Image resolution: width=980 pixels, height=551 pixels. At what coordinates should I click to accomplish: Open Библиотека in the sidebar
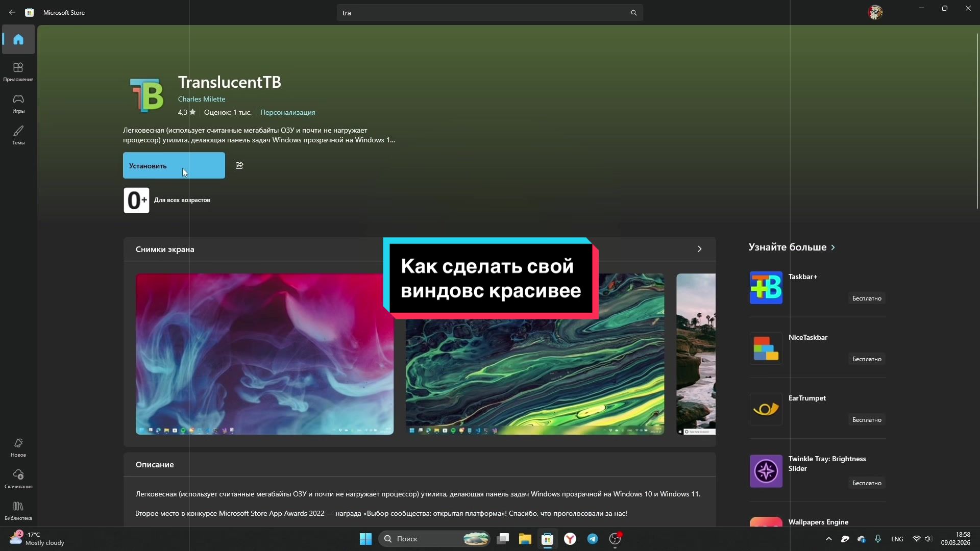point(18,511)
